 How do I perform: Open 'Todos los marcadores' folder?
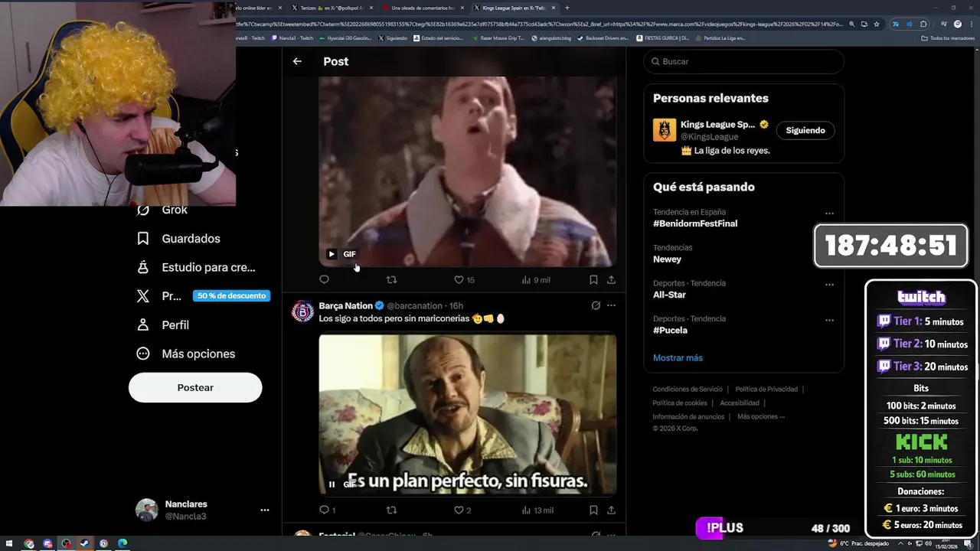(x=948, y=37)
